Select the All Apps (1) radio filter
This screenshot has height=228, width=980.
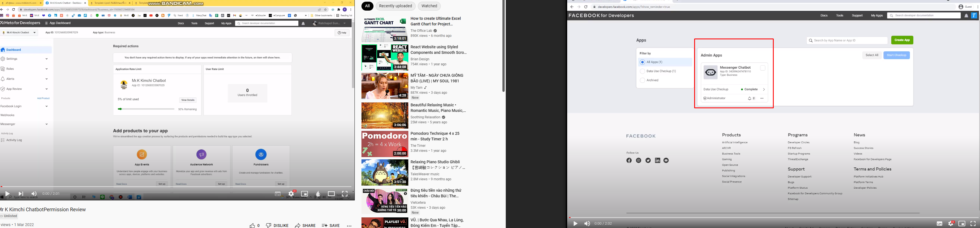(643, 62)
